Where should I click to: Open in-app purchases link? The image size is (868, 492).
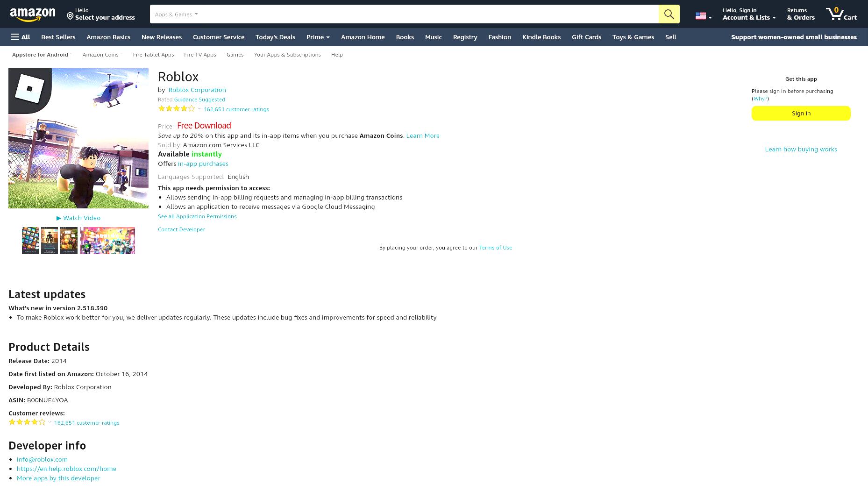203,164
